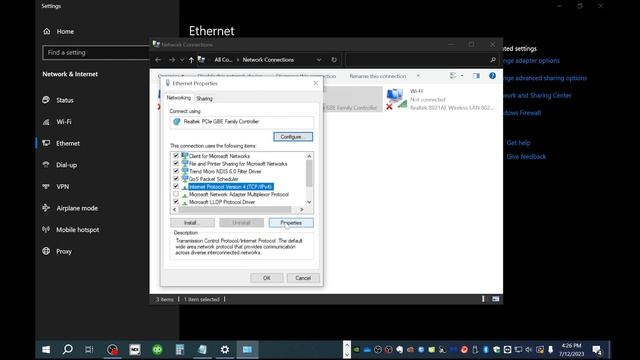Screen dimensions: 640x360
Task: Click Rename this connection toolbar command
Action: click(x=378, y=76)
